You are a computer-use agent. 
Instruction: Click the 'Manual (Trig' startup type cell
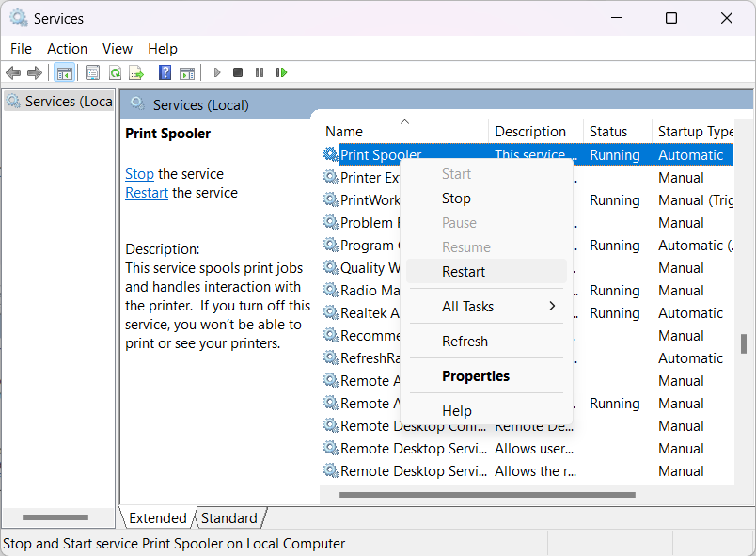point(696,200)
